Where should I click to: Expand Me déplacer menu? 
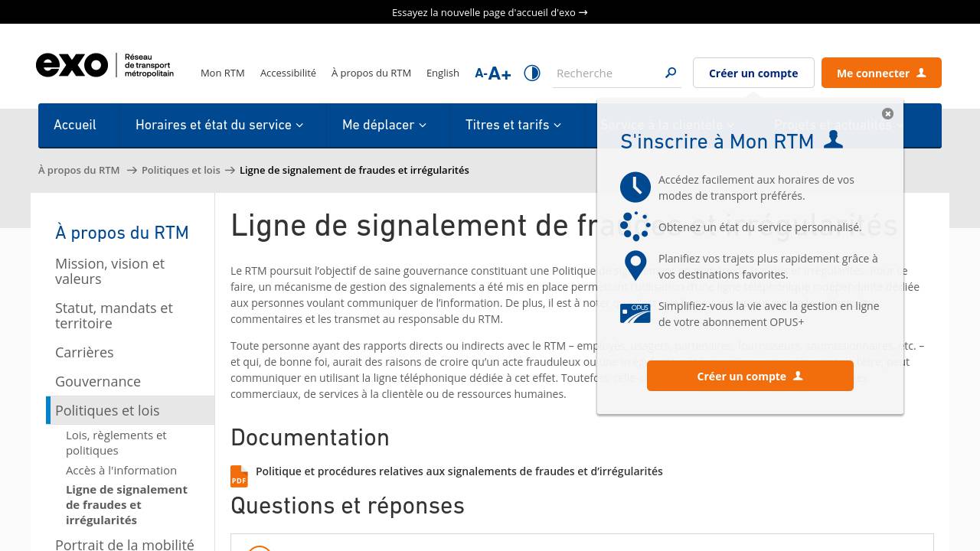[x=384, y=125]
